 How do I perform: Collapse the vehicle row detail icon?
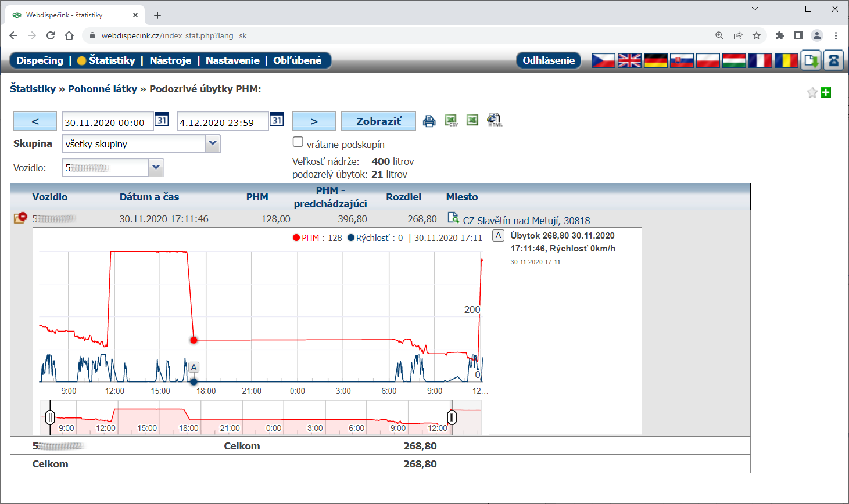[20, 218]
